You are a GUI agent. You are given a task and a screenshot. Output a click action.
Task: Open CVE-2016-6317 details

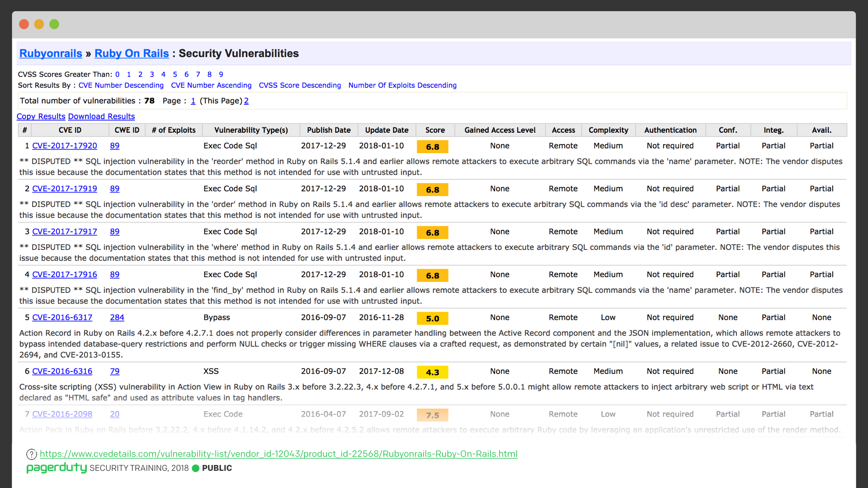tap(62, 318)
